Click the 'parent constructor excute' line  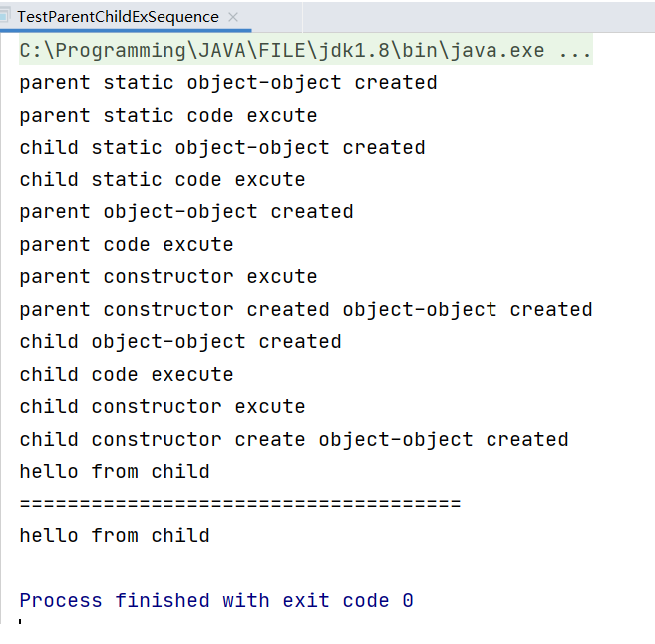tap(167, 277)
